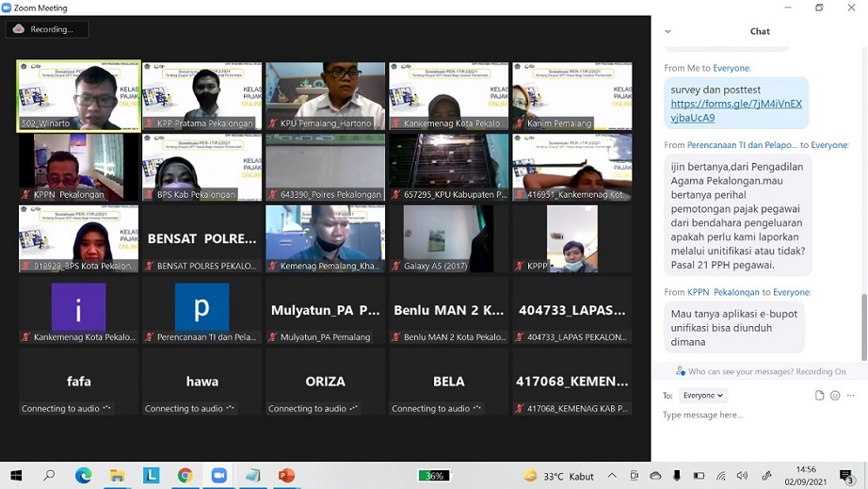Open the chat more options menu
This screenshot has width=868, height=489.
(852, 396)
